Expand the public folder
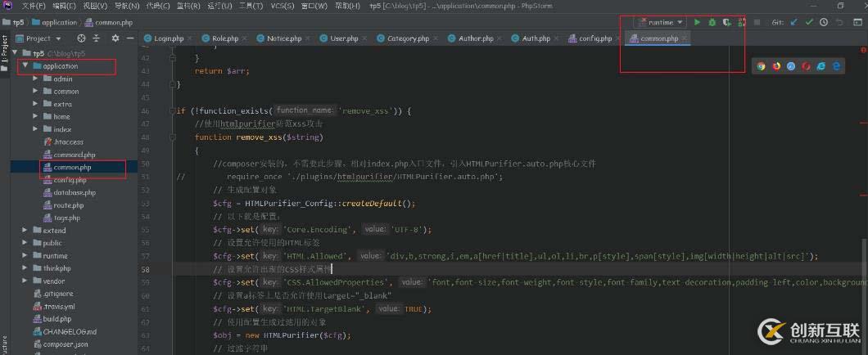 pyautogui.click(x=25, y=243)
